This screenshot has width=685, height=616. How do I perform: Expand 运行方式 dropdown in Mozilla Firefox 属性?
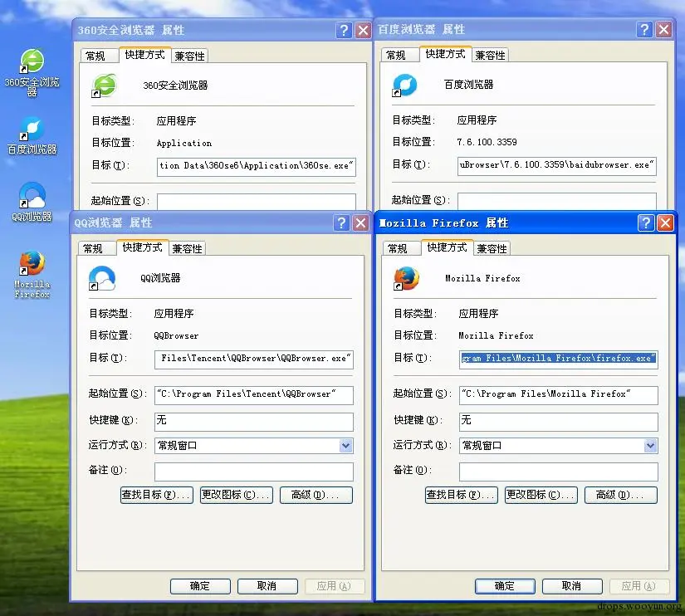pyautogui.click(x=650, y=446)
